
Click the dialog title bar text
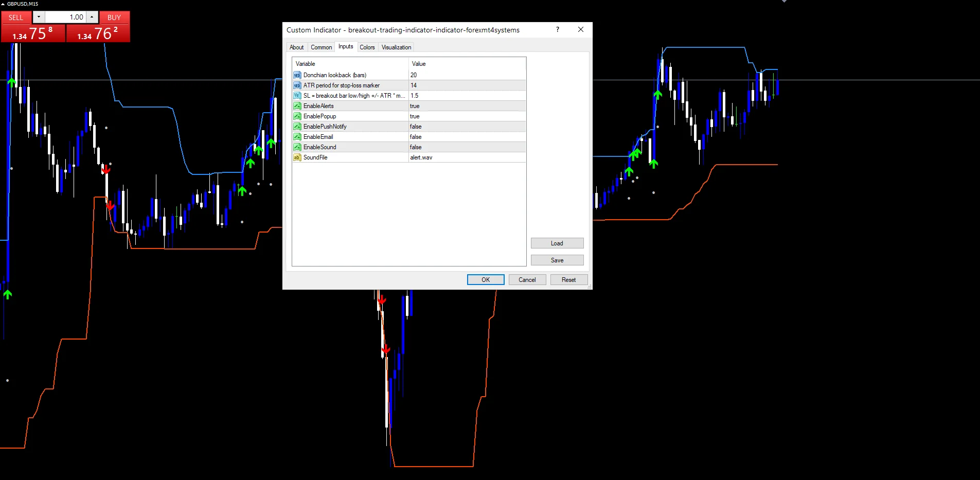[403, 30]
